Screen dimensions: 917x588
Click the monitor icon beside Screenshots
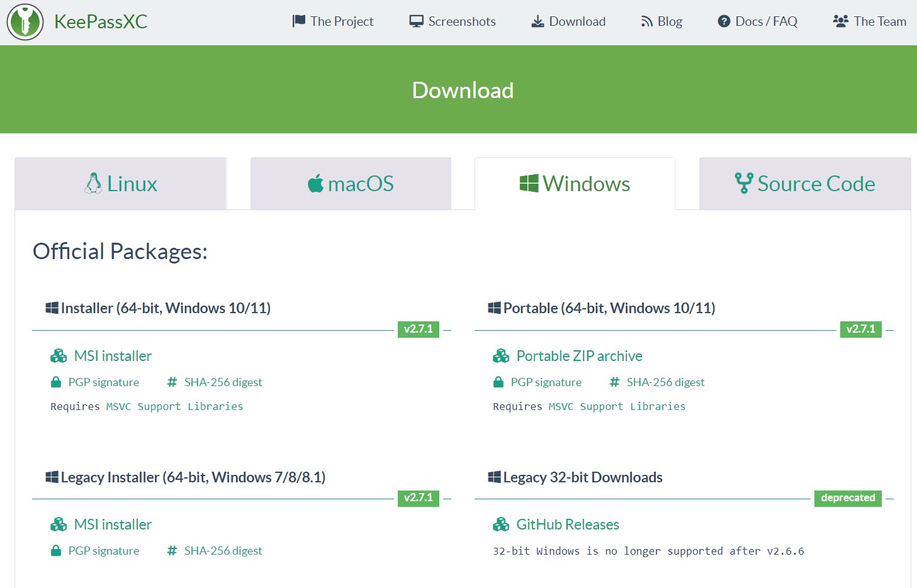415,20
